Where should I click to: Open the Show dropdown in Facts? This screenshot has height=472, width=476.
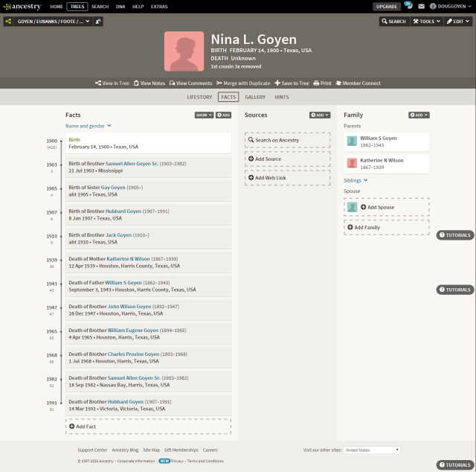tap(204, 115)
